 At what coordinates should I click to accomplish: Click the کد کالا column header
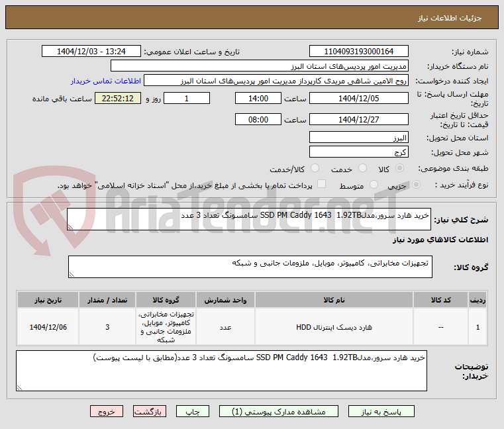click(440, 300)
